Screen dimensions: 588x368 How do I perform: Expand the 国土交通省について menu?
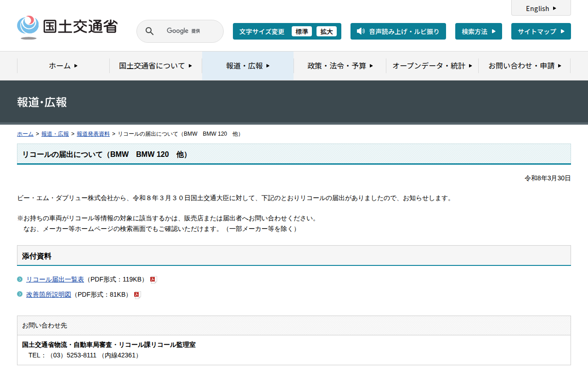coord(155,66)
